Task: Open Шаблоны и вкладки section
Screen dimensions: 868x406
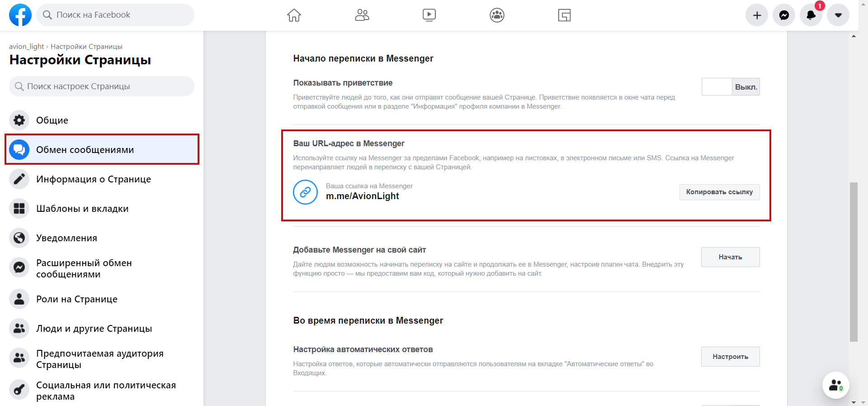Action: pyautogui.click(x=102, y=208)
